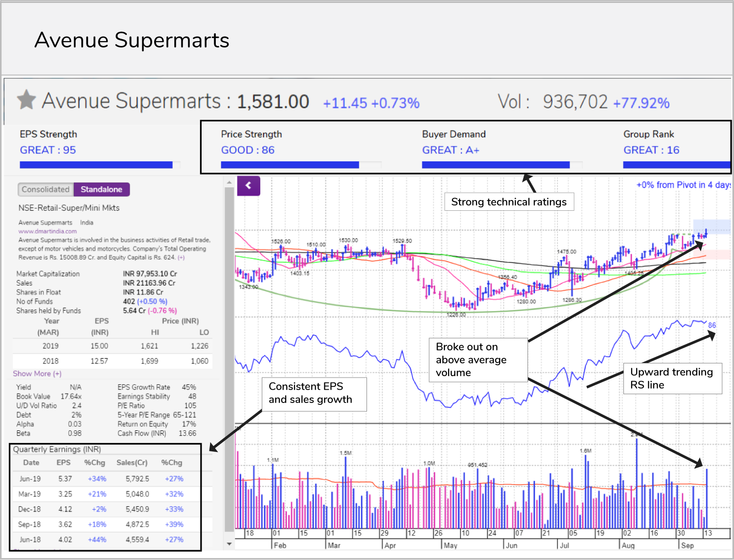Click the favorite star icon beside Avenue Supermarts
This screenshot has width=734, height=560.
pos(26,100)
